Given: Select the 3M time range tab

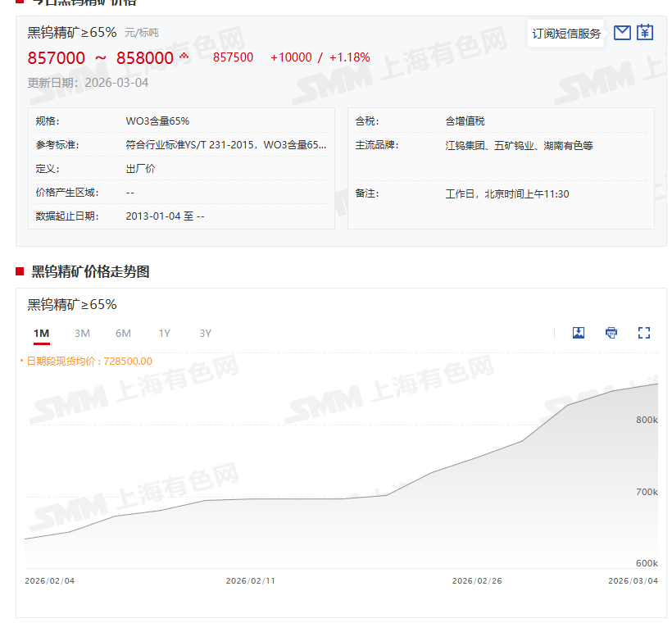Looking at the screenshot, I should point(82,333).
